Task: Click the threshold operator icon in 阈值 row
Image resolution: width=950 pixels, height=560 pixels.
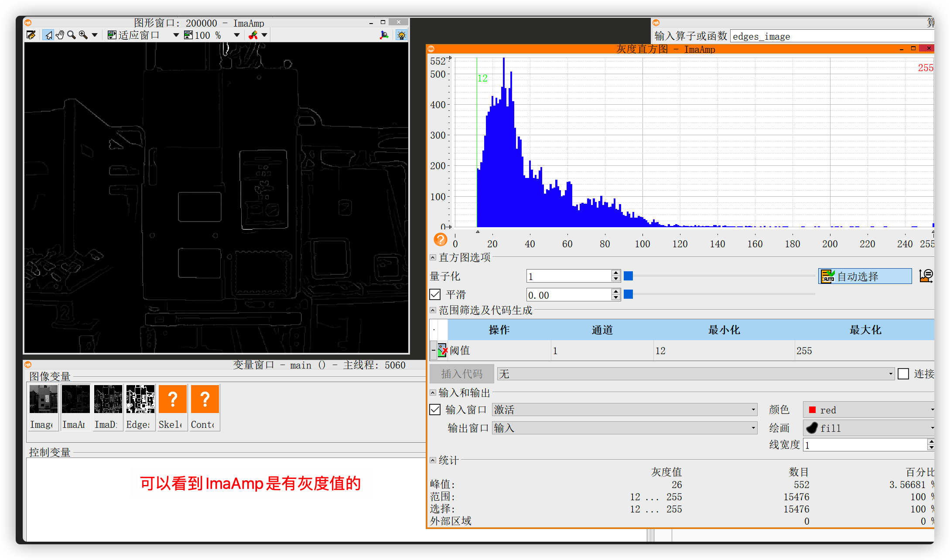Action: click(442, 350)
